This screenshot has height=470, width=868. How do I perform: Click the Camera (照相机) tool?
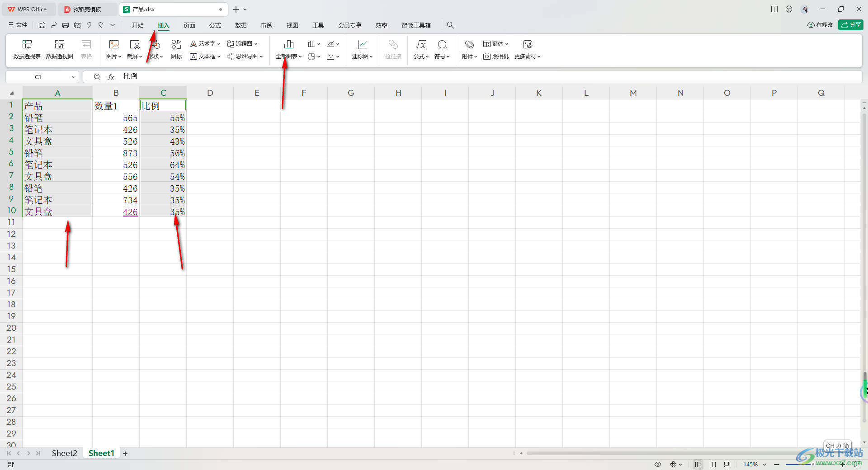click(496, 56)
